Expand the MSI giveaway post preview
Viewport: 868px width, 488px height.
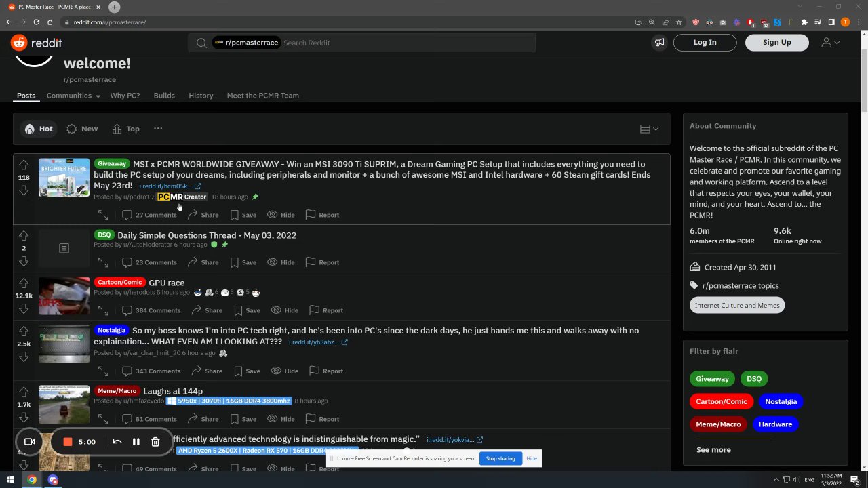(x=103, y=215)
